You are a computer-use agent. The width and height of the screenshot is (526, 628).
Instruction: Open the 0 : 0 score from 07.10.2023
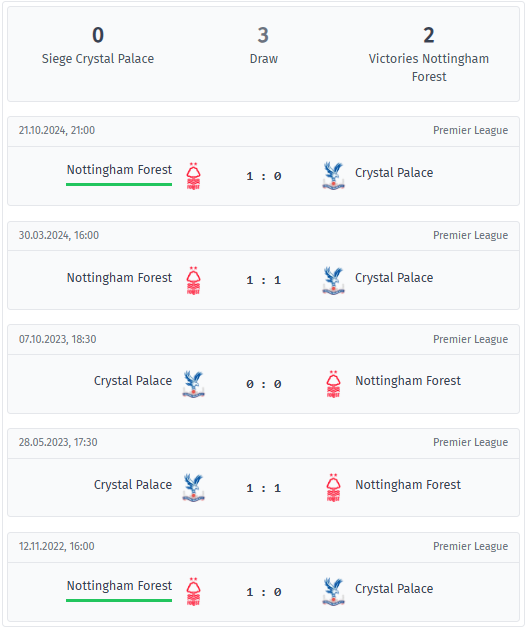264,384
